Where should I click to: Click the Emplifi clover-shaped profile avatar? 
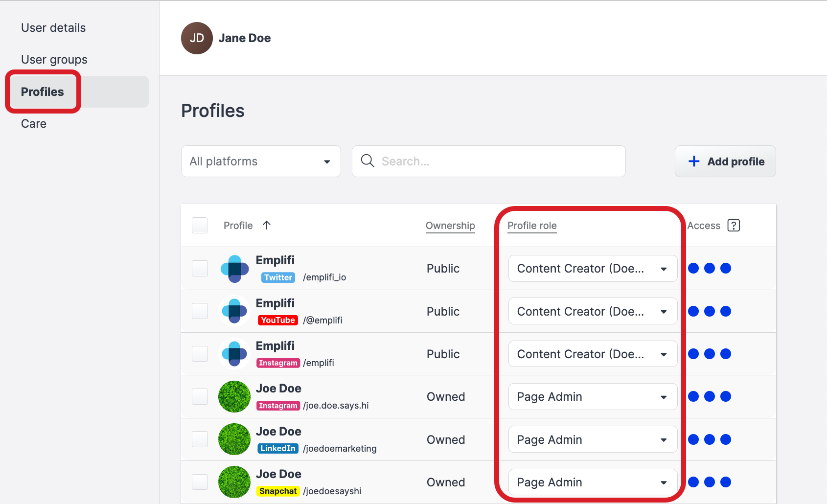click(234, 268)
